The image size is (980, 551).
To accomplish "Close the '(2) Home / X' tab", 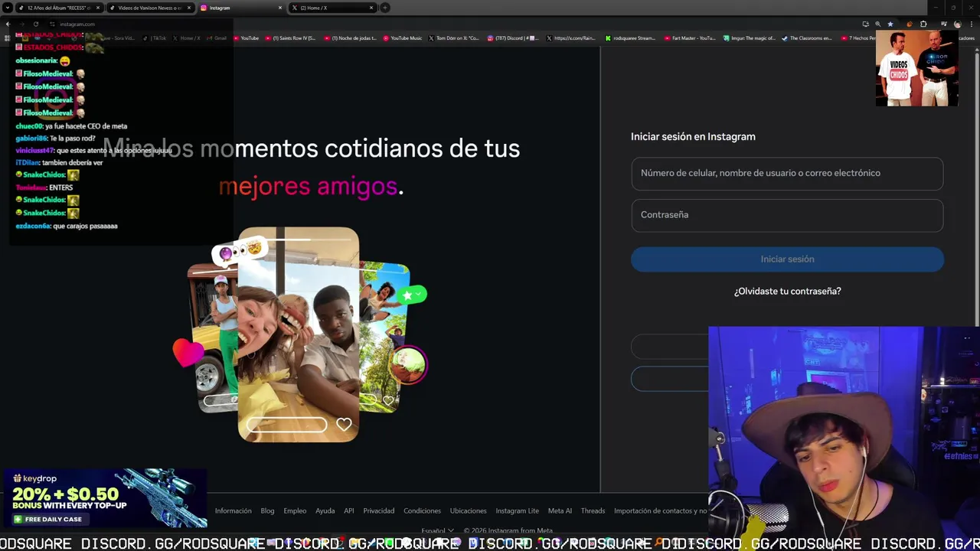I will pyautogui.click(x=371, y=8).
